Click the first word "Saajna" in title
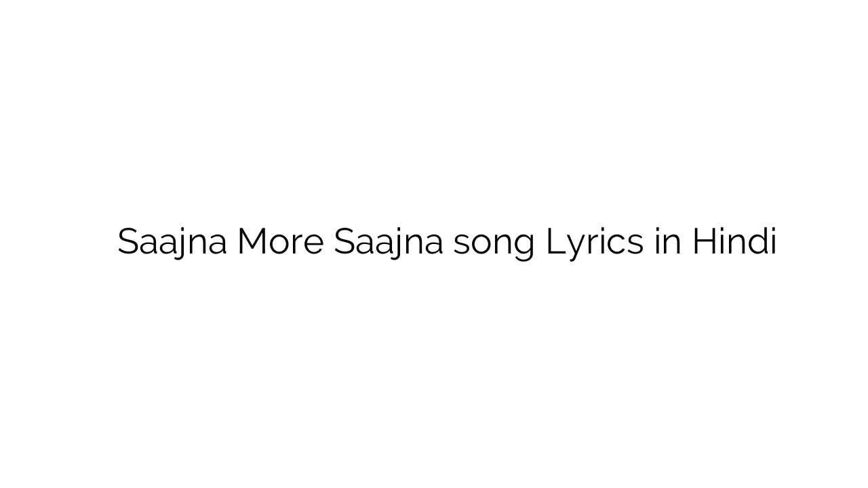Screen dimensions: 868x488 tap(172, 242)
